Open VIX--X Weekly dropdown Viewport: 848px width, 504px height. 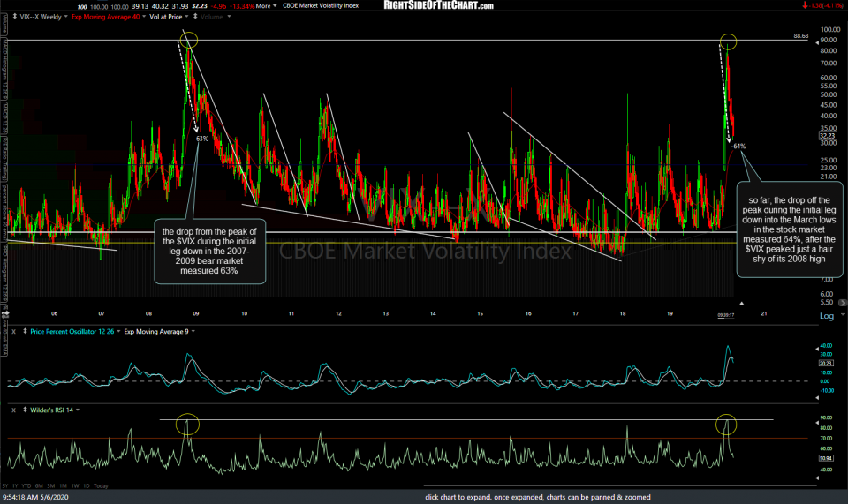point(66,17)
